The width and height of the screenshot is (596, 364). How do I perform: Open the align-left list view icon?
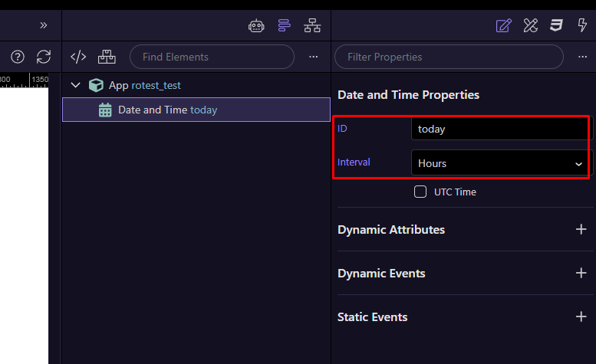[285, 25]
